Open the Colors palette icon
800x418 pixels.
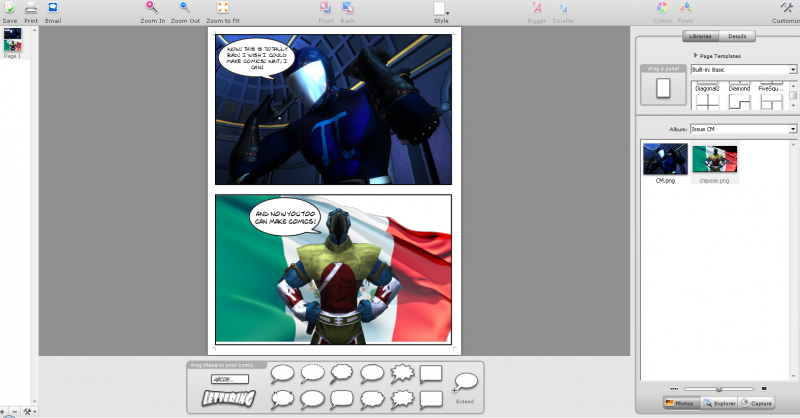tap(662, 12)
